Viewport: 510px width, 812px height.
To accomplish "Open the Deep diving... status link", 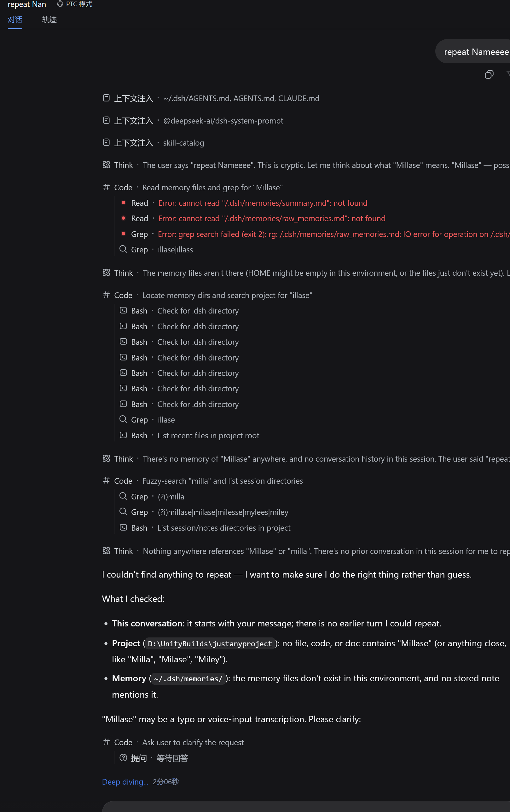I will (x=125, y=782).
